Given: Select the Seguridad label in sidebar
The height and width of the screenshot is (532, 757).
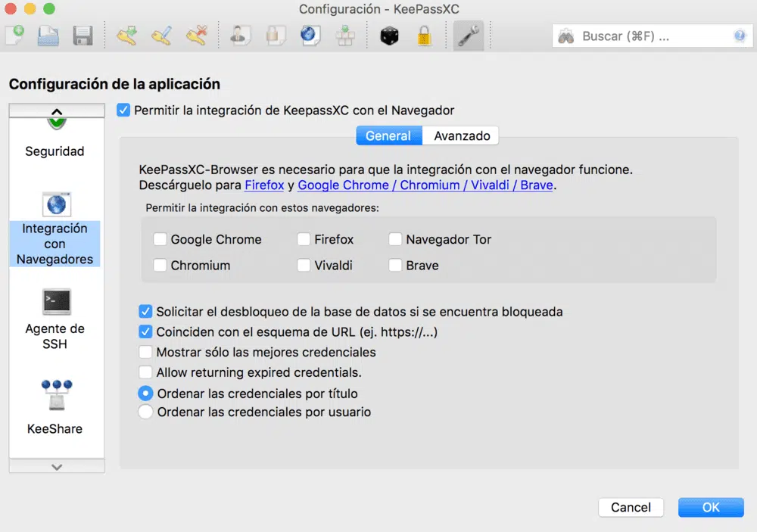Looking at the screenshot, I should coord(55,151).
